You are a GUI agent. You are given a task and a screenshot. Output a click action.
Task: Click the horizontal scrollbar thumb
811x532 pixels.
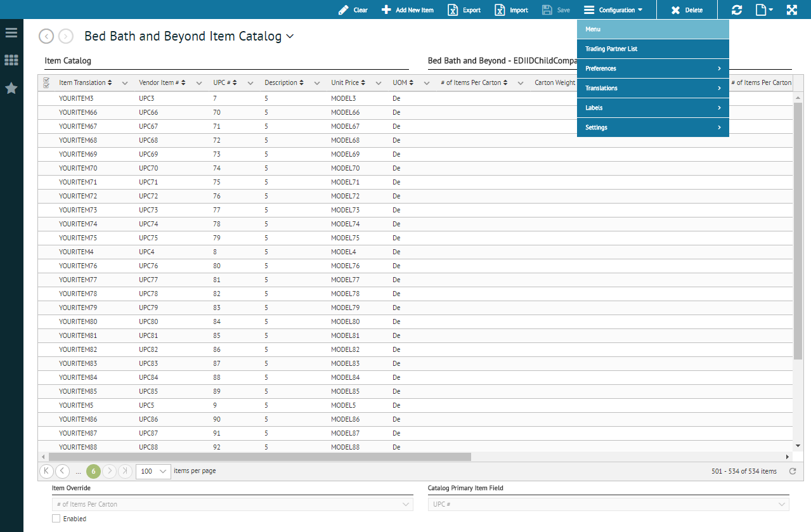point(259,457)
